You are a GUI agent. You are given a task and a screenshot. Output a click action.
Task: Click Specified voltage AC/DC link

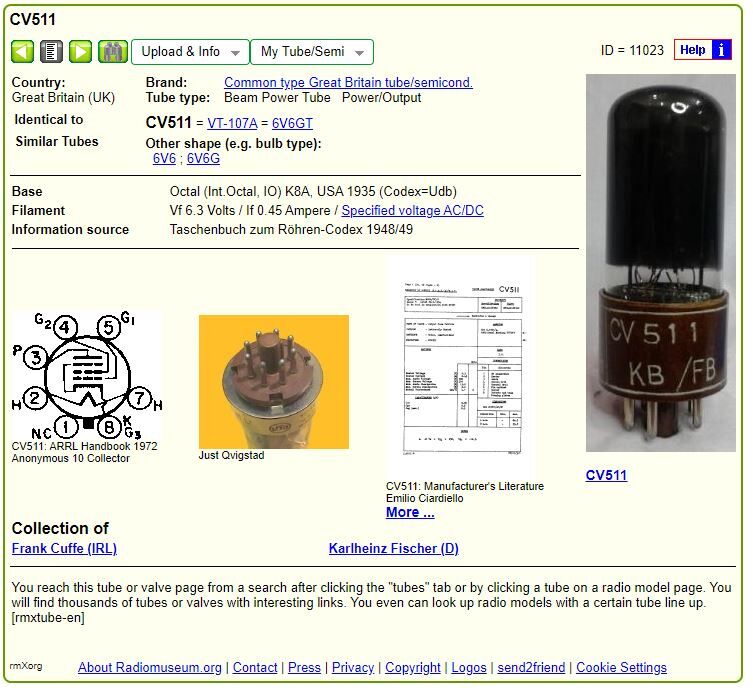[412, 210]
